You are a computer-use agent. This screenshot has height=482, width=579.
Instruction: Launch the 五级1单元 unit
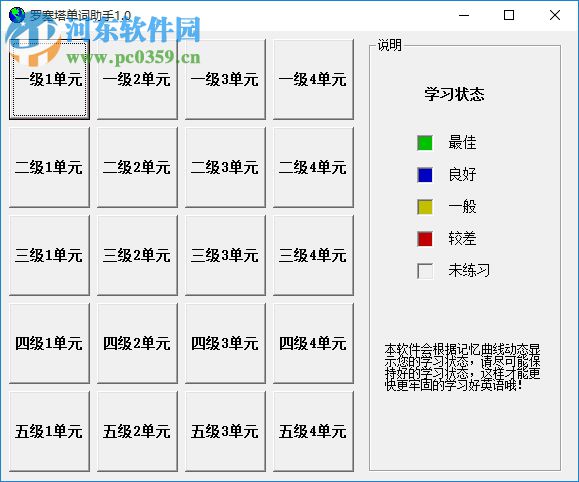49,431
